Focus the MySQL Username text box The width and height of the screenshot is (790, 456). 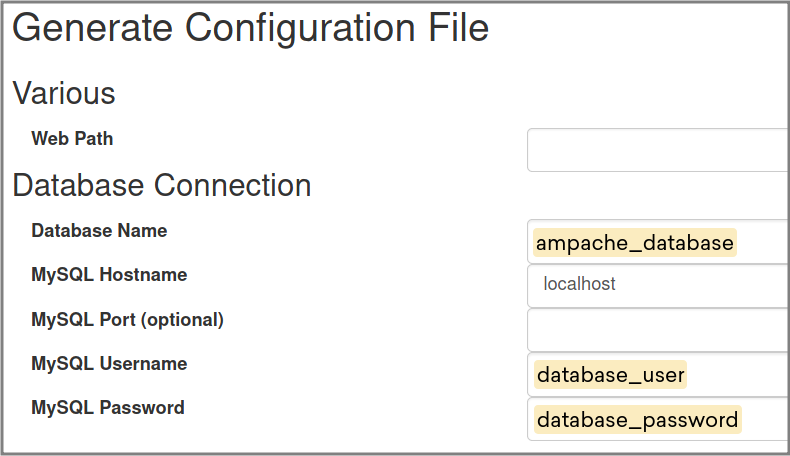coord(658,374)
